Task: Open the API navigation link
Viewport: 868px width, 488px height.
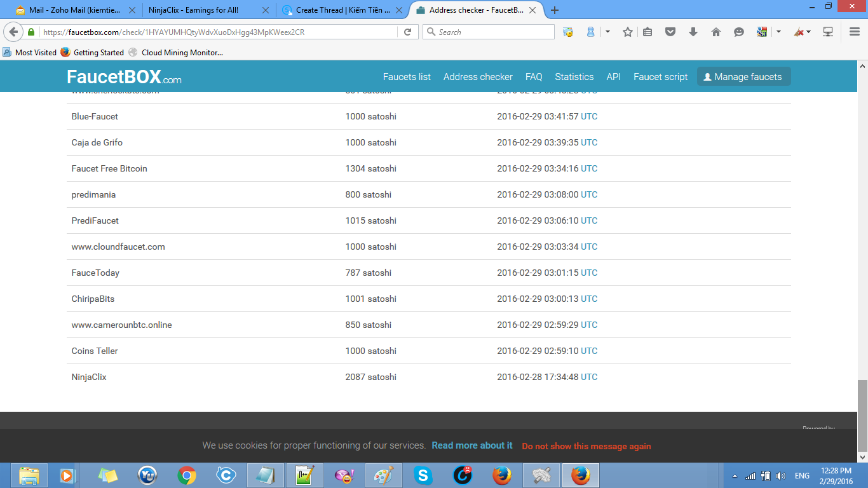Action: point(614,77)
